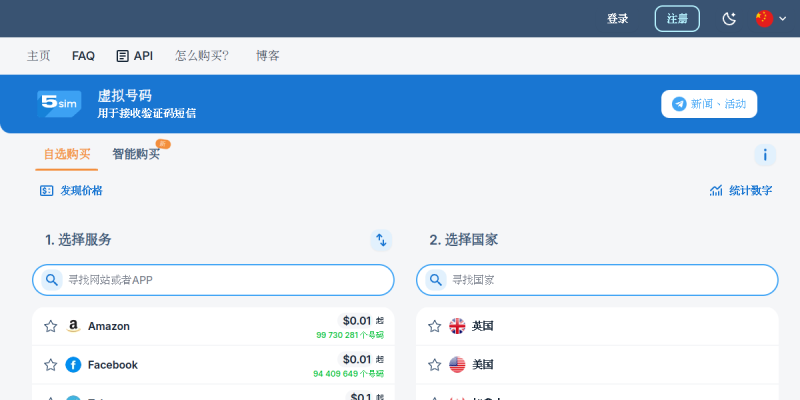Image resolution: width=800 pixels, height=400 pixels.
Task: Favorite 美国 with the star icon
Action: click(434, 365)
